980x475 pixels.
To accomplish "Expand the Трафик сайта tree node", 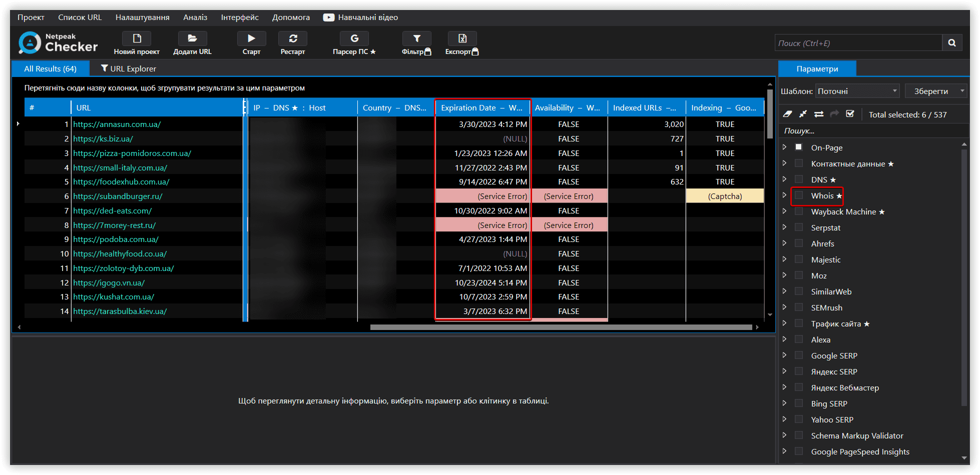I will [x=784, y=323].
